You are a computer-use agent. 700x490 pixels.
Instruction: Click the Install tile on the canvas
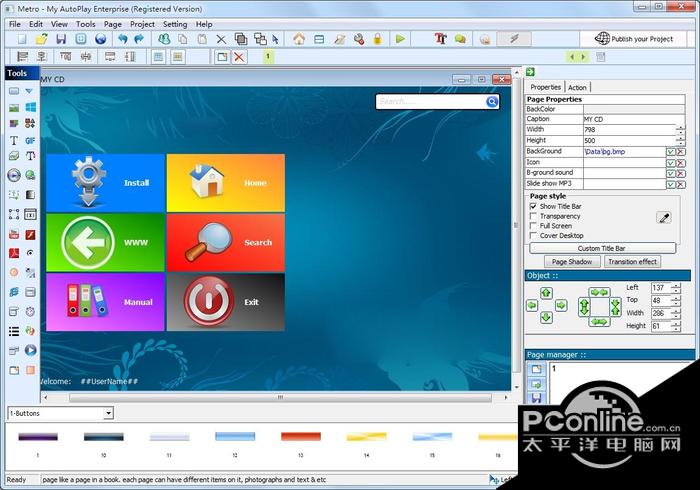[x=105, y=183]
